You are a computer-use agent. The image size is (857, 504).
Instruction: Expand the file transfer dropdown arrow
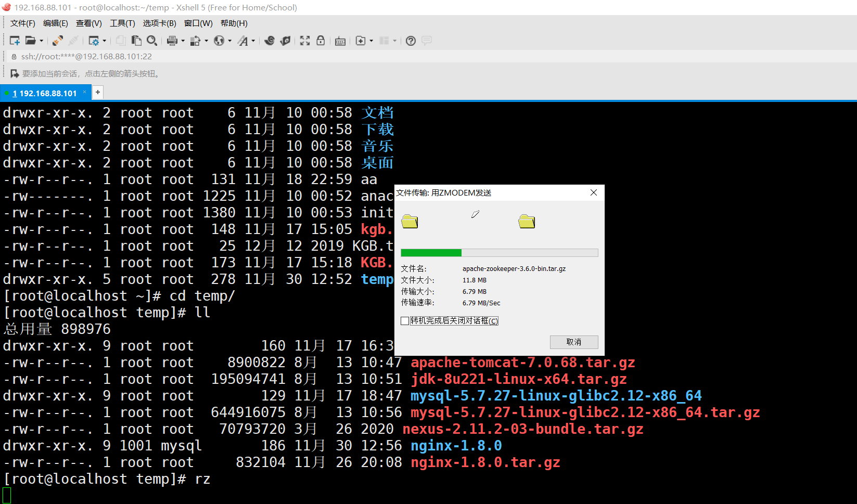point(206,41)
